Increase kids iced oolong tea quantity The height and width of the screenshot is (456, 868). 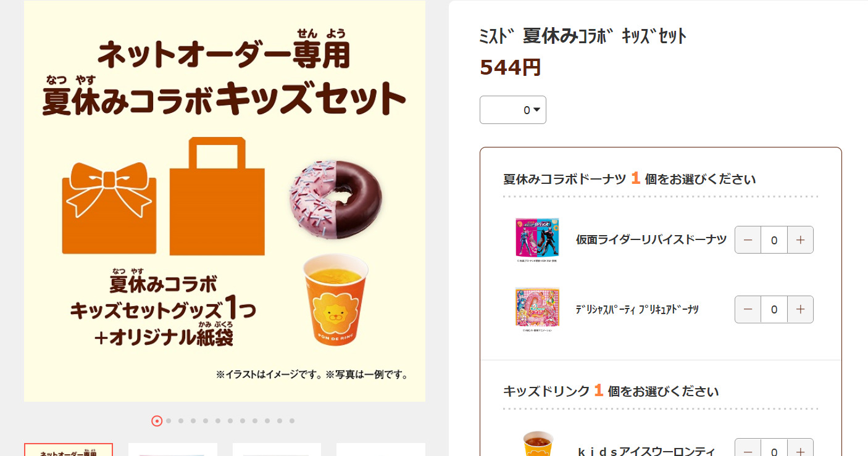pyautogui.click(x=800, y=448)
